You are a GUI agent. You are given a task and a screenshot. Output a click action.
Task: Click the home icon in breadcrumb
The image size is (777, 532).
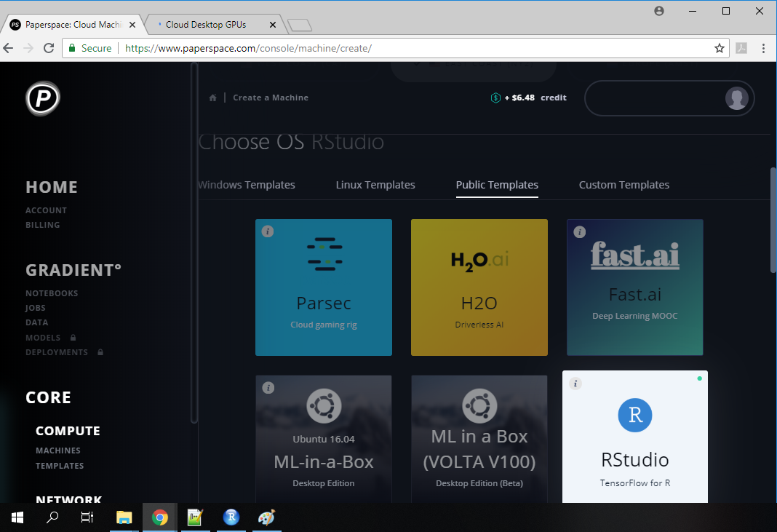(212, 98)
